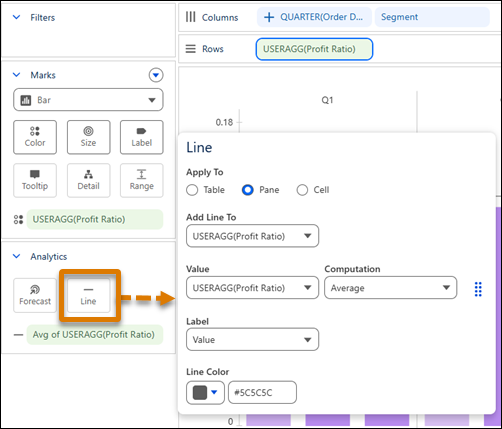This screenshot has width=502, height=429.
Task: Click bar chart icon in mark type box
Action: (x=26, y=100)
